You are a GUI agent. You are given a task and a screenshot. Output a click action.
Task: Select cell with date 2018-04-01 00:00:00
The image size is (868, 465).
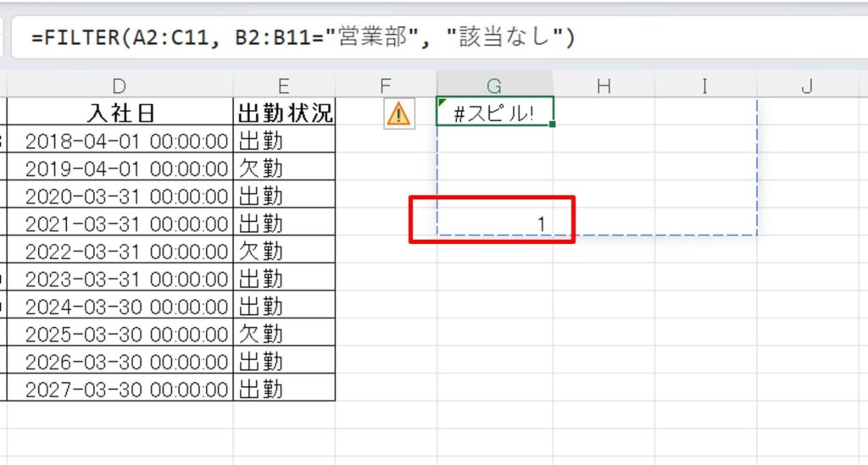(120, 140)
